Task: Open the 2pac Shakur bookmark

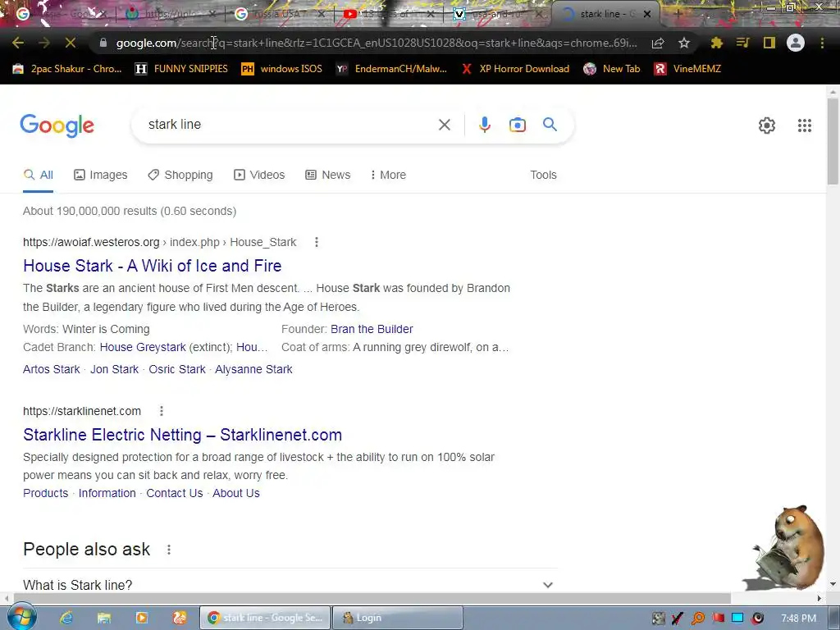Action: tap(67, 69)
